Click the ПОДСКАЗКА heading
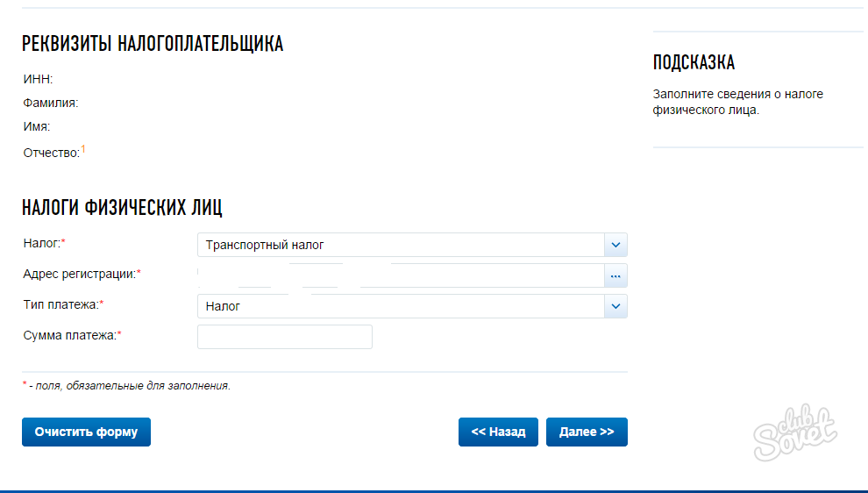The width and height of the screenshot is (868, 493). (694, 62)
